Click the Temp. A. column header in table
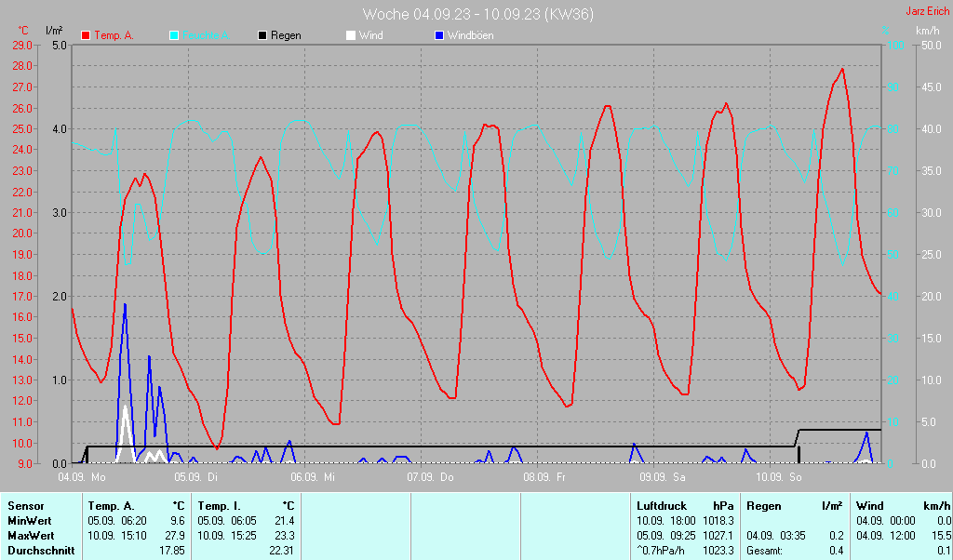The height and width of the screenshot is (560, 953). 110,506
